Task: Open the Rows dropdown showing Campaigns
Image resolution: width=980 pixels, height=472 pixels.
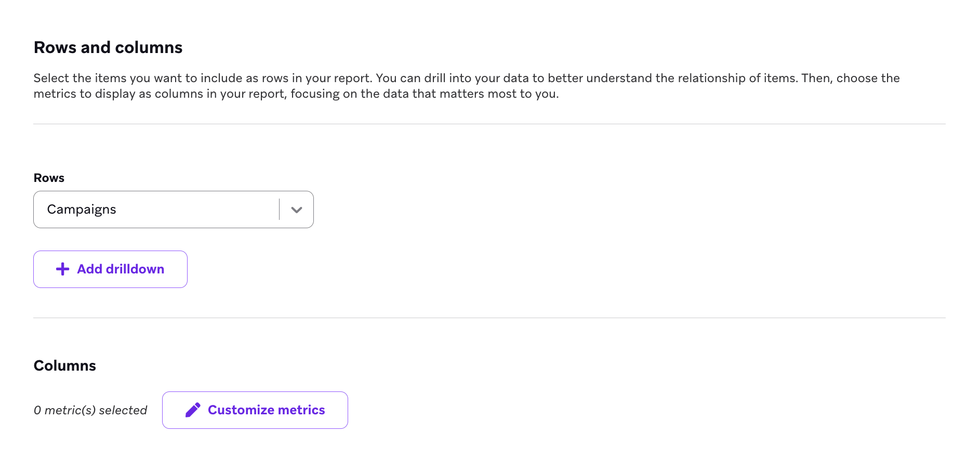Action: pos(173,209)
